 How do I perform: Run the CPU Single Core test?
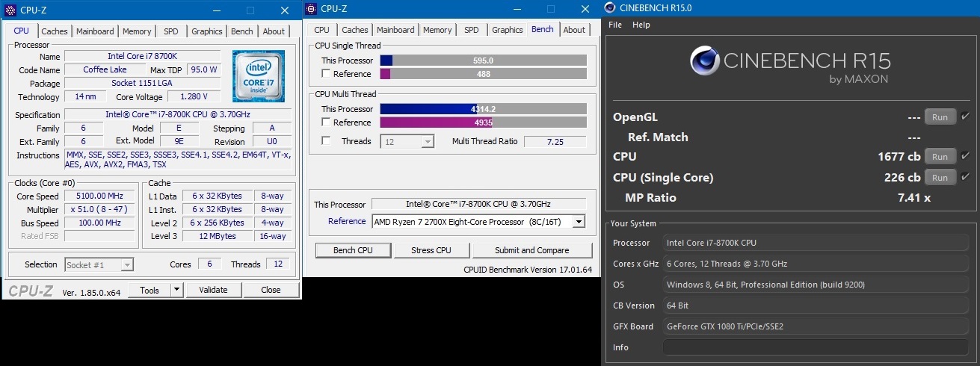pyautogui.click(x=940, y=177)
